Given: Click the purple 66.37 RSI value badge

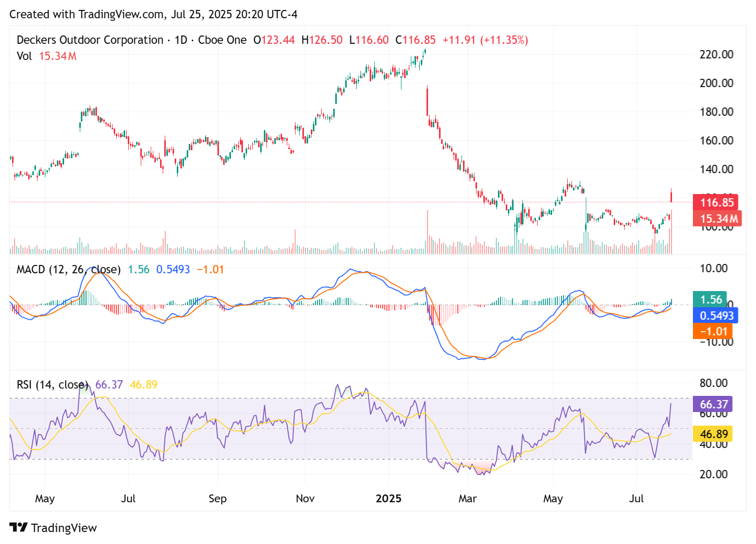Looking at the screenshot, I should coord(714,403).
